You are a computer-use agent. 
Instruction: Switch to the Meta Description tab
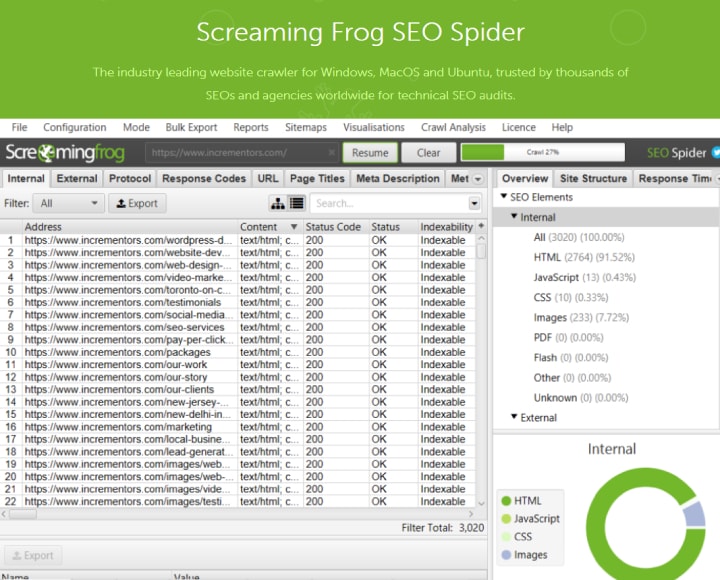pos(398,179)
